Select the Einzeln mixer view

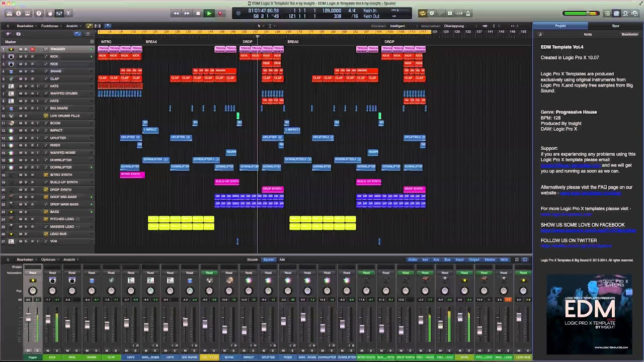253,259
